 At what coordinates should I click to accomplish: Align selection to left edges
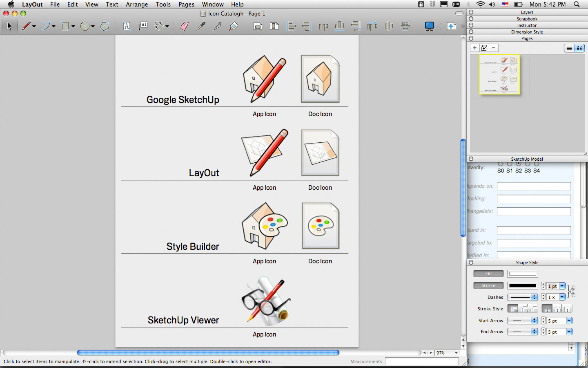pos(292,26)
